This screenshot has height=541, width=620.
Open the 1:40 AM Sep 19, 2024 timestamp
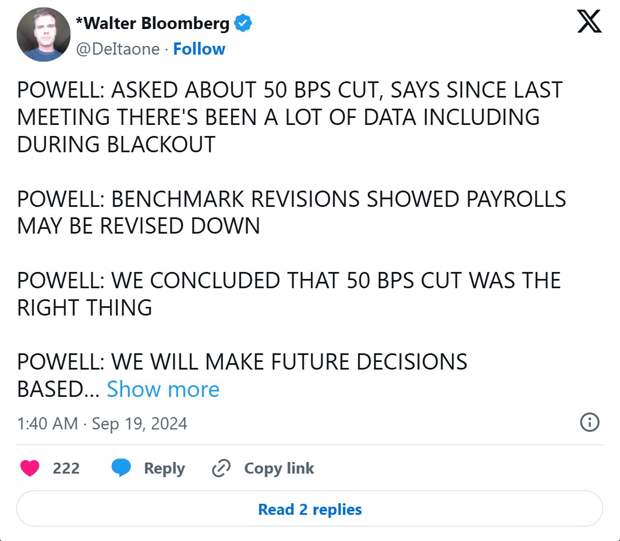(102, 424)
